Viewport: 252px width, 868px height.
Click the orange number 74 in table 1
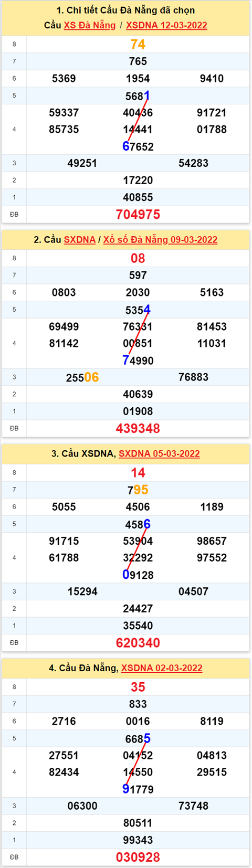point(138,44)
